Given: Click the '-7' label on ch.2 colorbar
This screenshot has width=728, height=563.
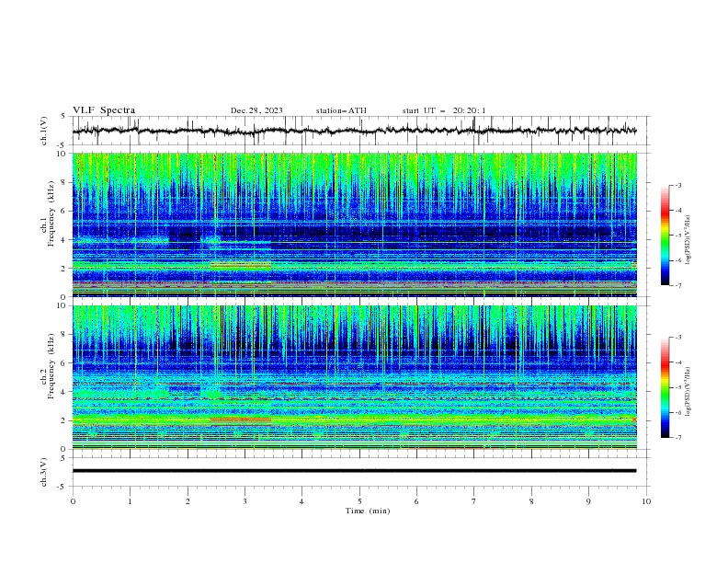Looking at the screenshot, I should [x=678, y=438].
